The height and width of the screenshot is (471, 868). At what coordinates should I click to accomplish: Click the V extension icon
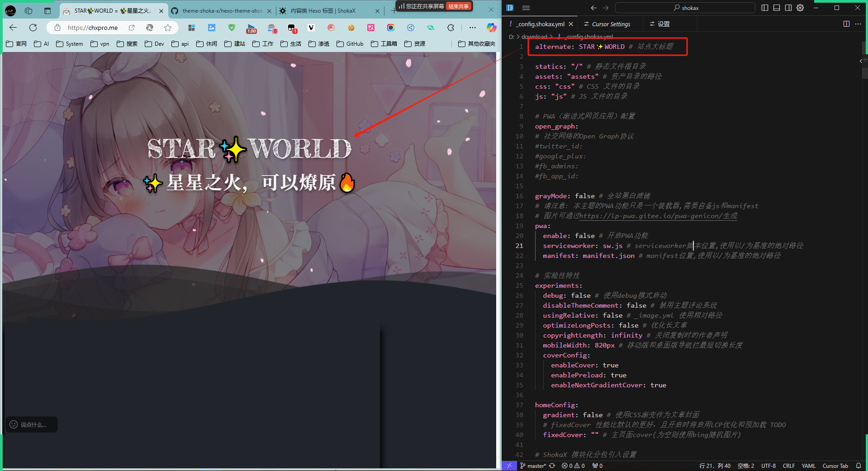pos(311,28)
